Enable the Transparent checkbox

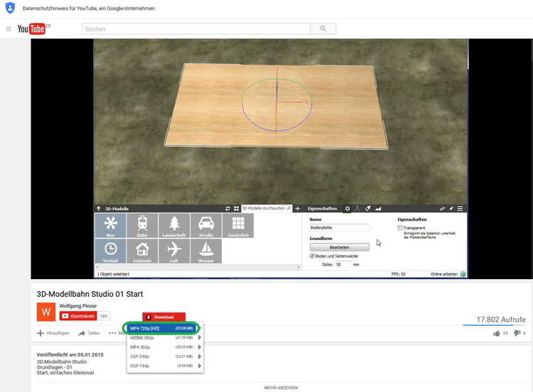tap(400, 228)
